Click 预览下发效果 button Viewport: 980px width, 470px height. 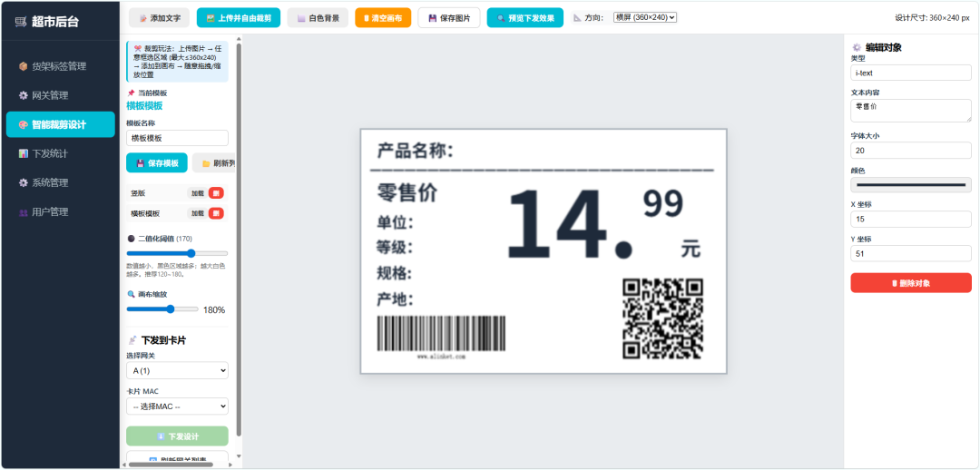point(525,18)
